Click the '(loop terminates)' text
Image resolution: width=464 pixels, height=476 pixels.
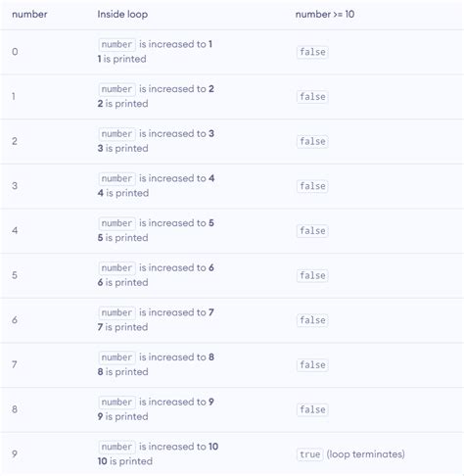pyautogui.click(x=366, y=454)
